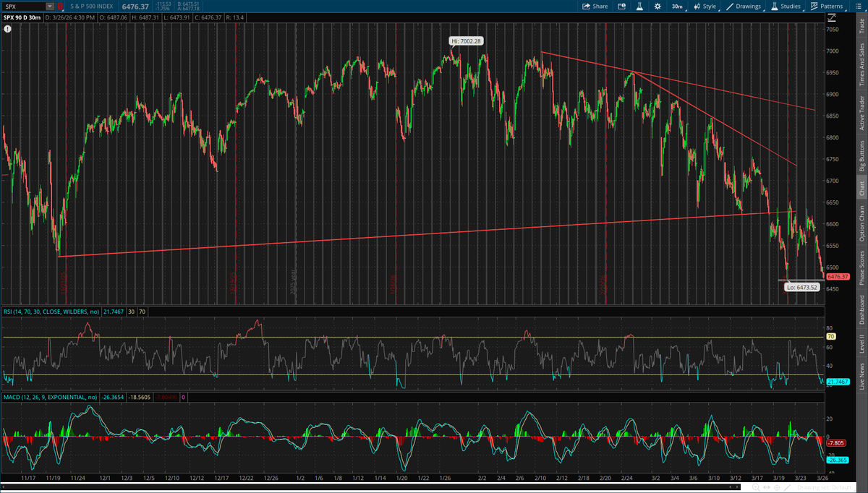Open the Share chart option
The width and height of the screenshot is (868, 493).
click(x=595, y=6)
